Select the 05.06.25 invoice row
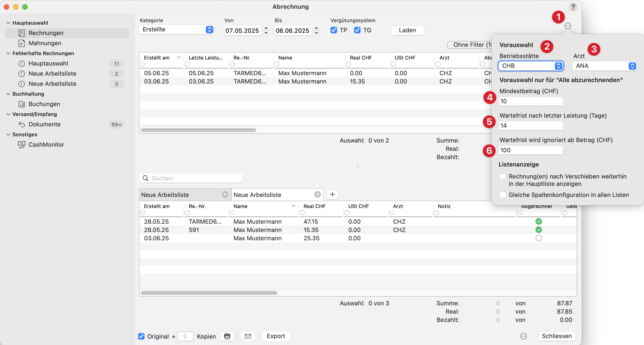Image resolution: width=644 pixels, height=345 pixels. (315, 73)
